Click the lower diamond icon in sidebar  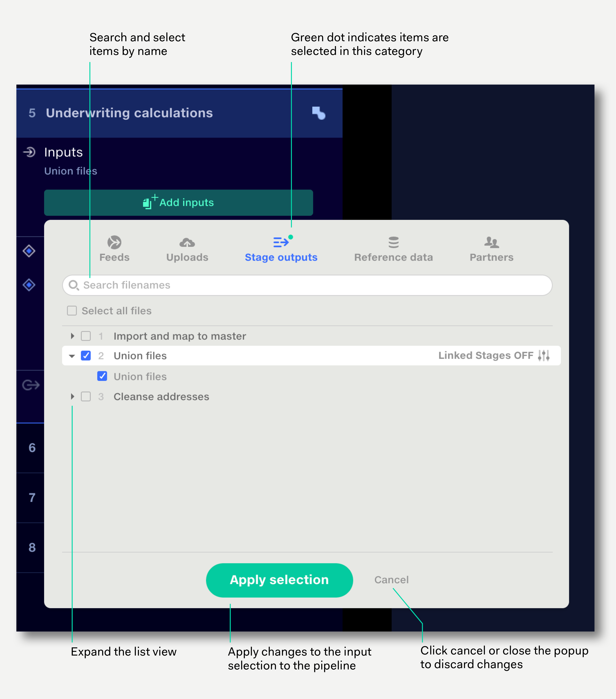coord(29,285)
